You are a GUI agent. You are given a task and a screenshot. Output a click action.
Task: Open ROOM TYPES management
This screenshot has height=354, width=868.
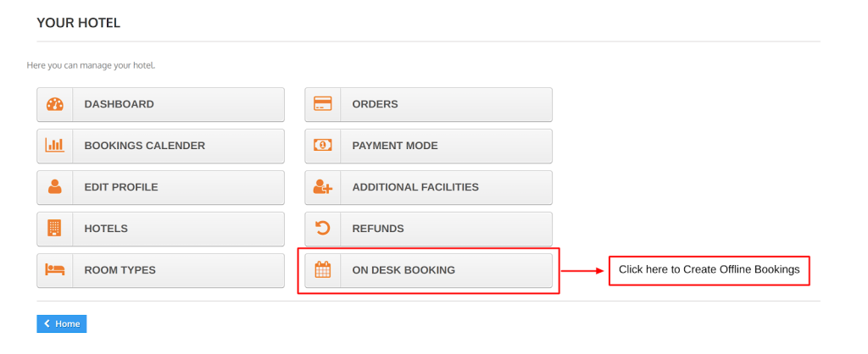pyautogui.click(x=160, y=270)
